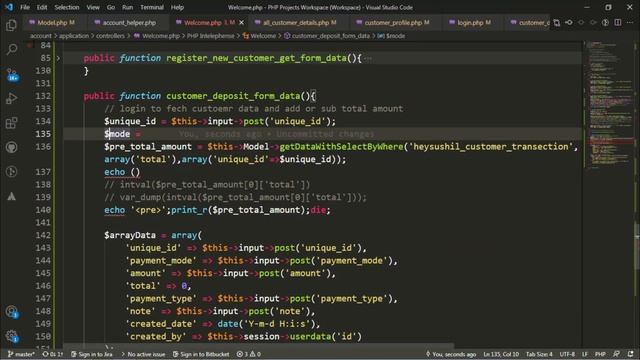This screenshot has width=640, height=360.
Task: Click Ln 135, Col 10 position indicator
Action: point(501,354)
